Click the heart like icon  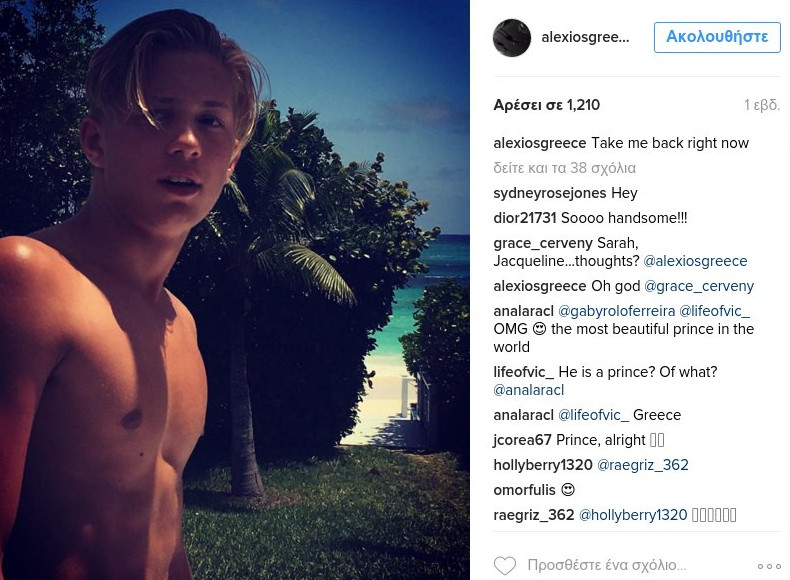(x=505, y=565)
